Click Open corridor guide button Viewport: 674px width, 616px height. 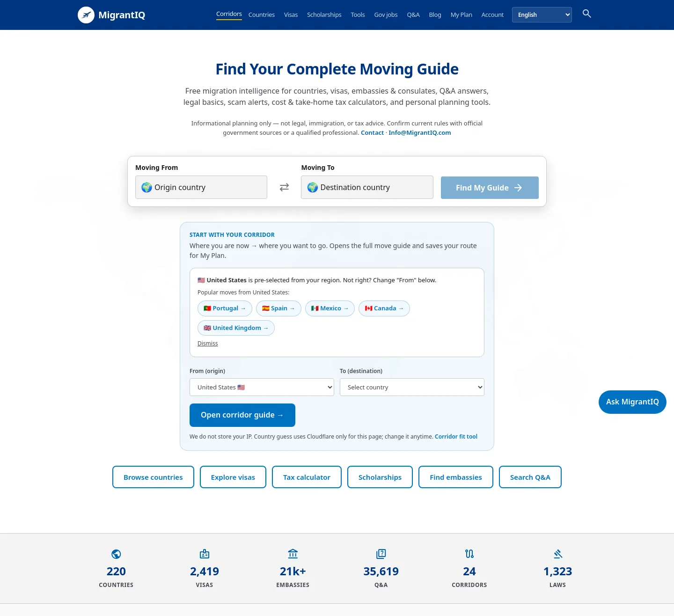point(242,415)
